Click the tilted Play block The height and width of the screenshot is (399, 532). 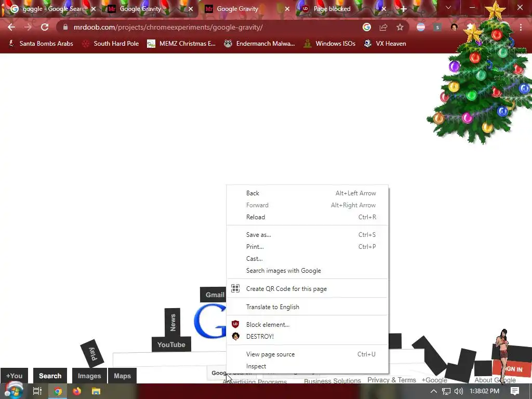pyautogui.click(x=92, y=353)
